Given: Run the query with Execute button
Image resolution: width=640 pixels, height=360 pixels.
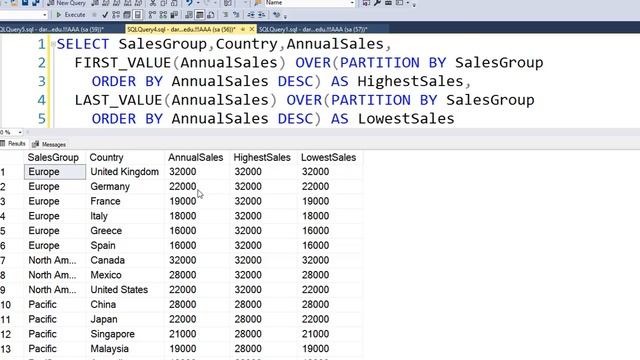Looking at the screenshot, I should [x=71, y=15].
